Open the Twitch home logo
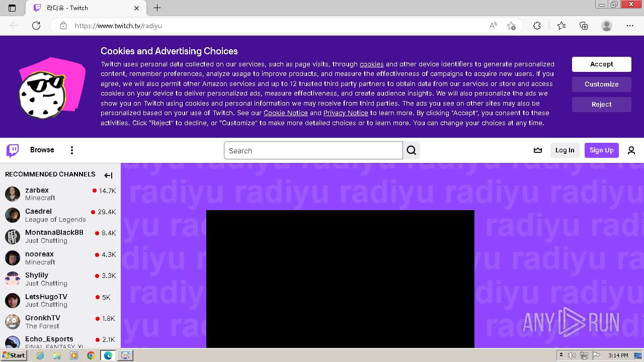This screenshot has height=362, width=644. [13, 150]
